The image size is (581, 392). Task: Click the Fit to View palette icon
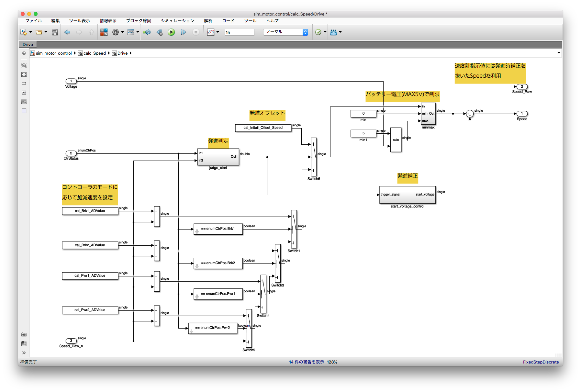pyautogui.click(x=24, y=74)
